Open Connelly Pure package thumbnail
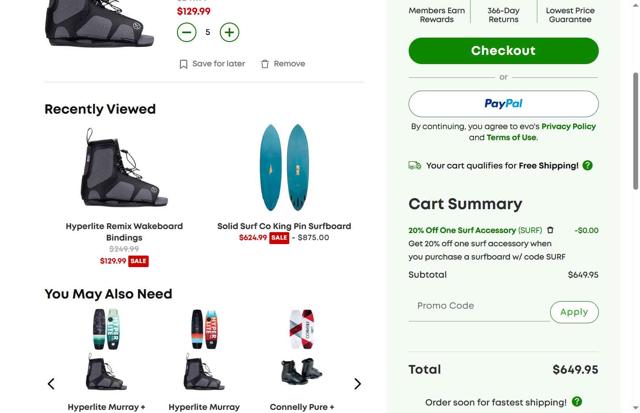This screenshot has width=640, height=413. pyautogui.click(x=301, y=348)
